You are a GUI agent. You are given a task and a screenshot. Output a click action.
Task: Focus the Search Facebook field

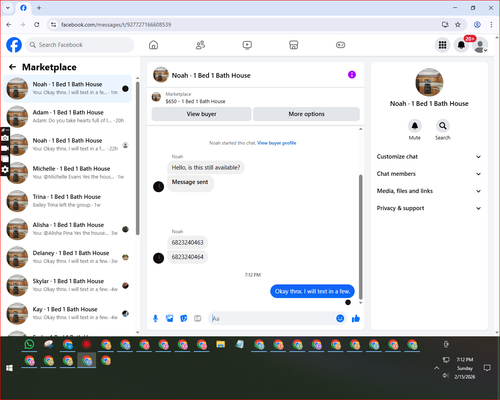pyautogui.click(x=80, y=45)
